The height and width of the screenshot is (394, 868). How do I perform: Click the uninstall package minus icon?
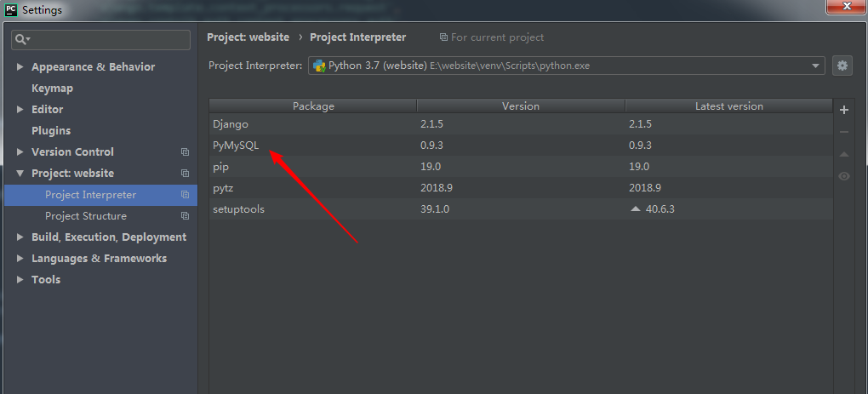(x=843, y=132)
